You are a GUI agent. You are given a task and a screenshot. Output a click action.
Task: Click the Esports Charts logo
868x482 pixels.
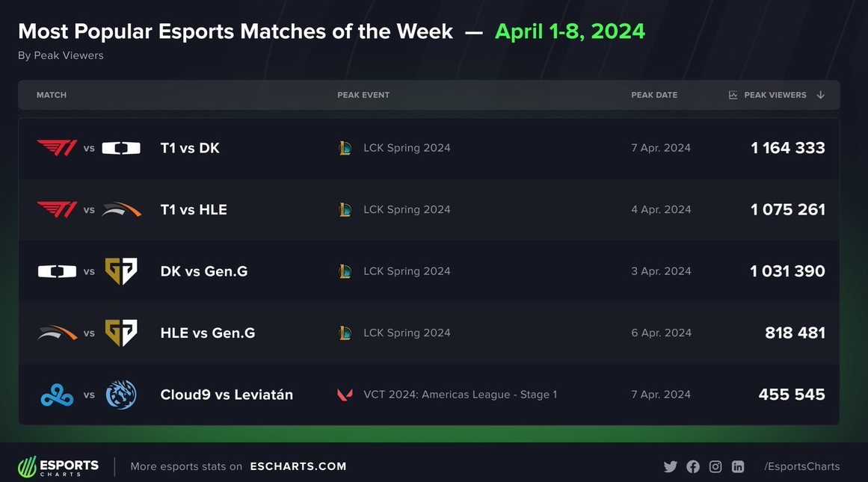click(x=58, y=466)
